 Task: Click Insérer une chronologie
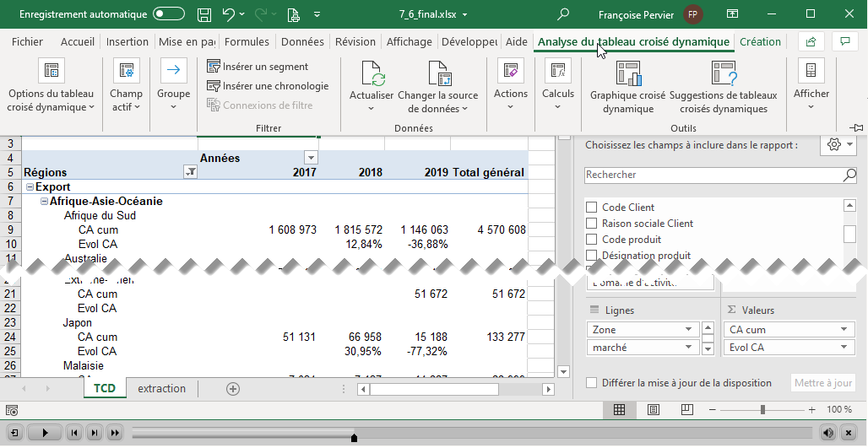pyautogui.click(x=268, y=86)
